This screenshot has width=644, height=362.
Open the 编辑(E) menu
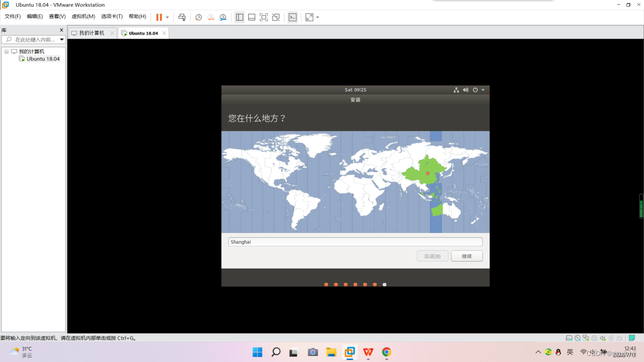[x=35, y=16]
